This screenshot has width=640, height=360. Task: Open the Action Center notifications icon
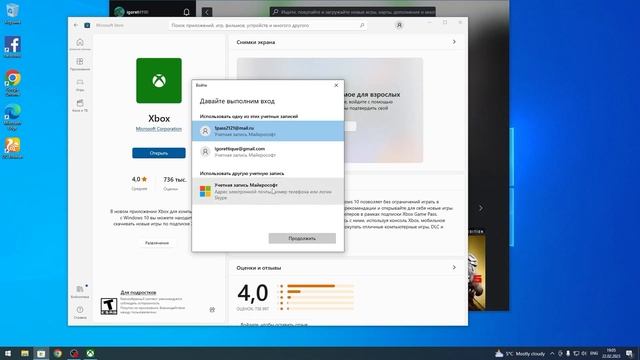click(x=629, y=353)
